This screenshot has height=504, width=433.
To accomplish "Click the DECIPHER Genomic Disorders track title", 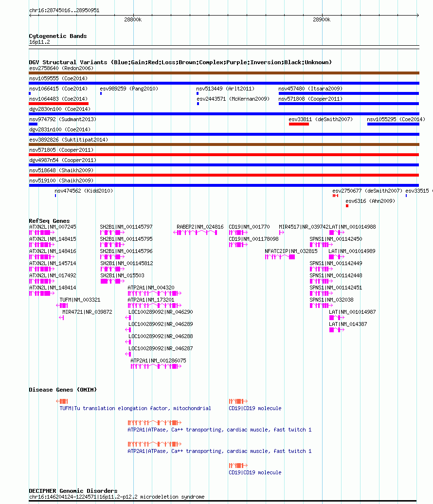I will pyautogui.click(x=73, y=491).
